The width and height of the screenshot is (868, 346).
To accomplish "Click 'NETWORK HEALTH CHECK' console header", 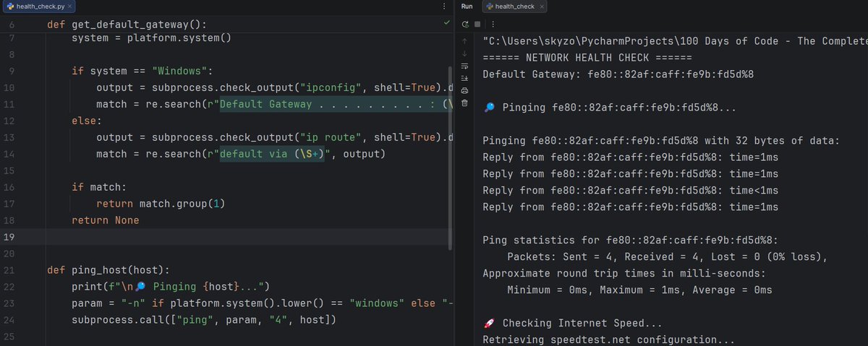I will coord(587,57).
